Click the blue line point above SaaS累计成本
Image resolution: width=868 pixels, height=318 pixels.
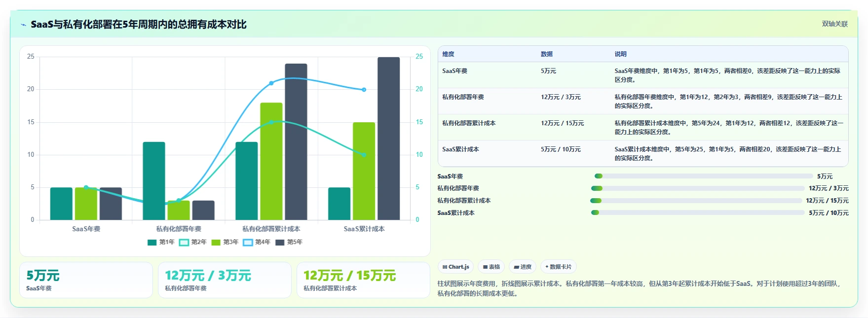(364, 90)
